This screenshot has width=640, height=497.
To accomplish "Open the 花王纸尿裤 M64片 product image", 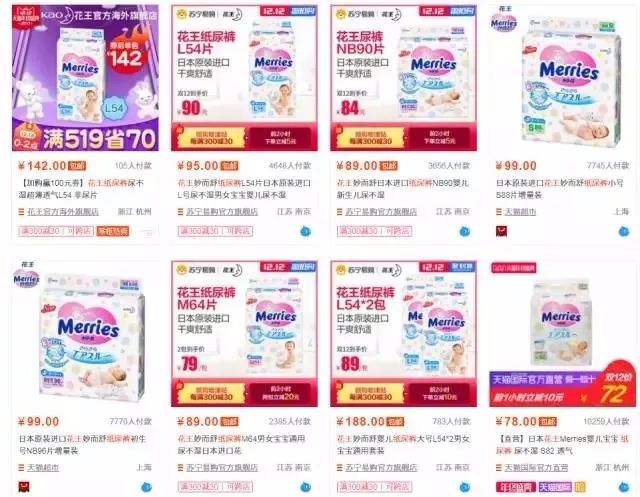I will [x=244, y=333].
